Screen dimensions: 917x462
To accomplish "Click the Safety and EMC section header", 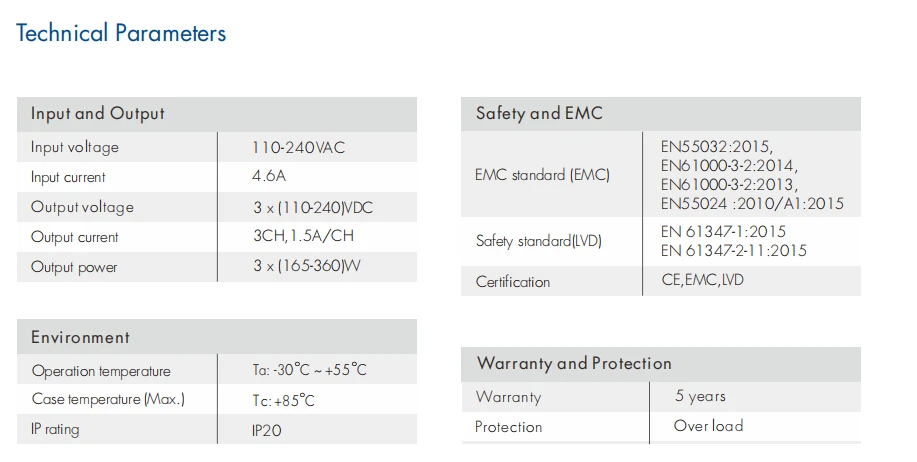I will point(539,114).
